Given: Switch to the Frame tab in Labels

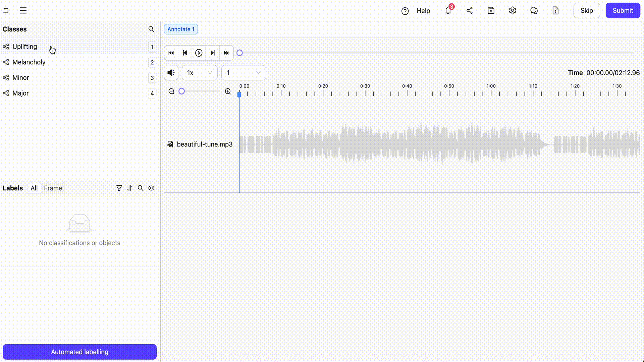Looking at the screenshot, I should [x=53, y=188].
